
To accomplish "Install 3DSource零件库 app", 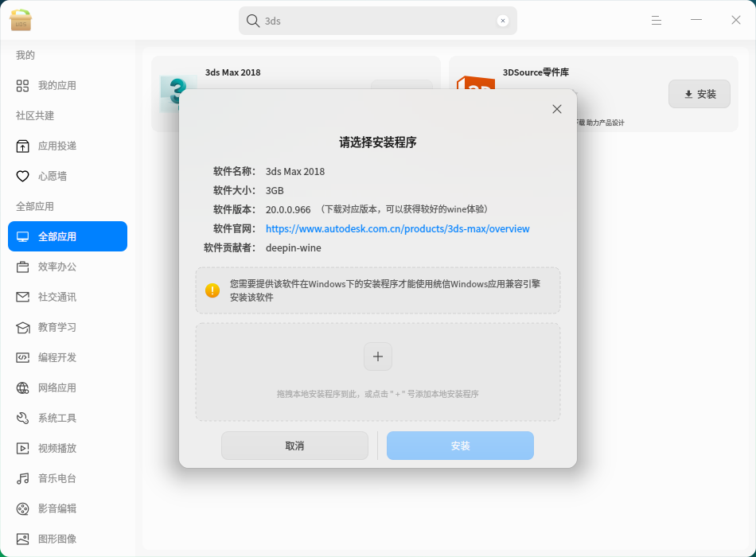I will (699, 94).
